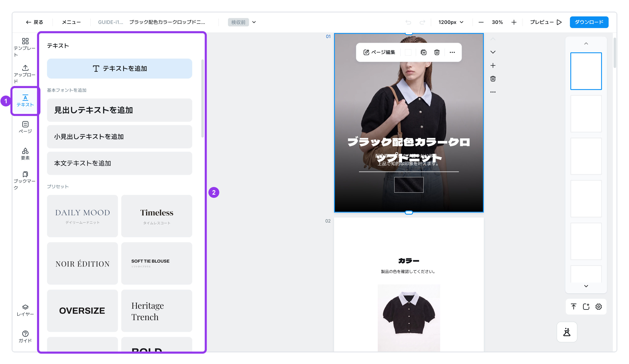Click the page color swatch in floating toolbar
The image size is (629, 364).
point(408,52)
